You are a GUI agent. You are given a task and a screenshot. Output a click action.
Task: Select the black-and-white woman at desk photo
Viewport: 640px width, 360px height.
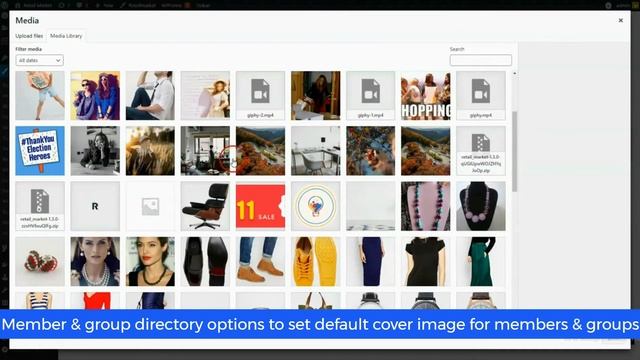[95, 151]
